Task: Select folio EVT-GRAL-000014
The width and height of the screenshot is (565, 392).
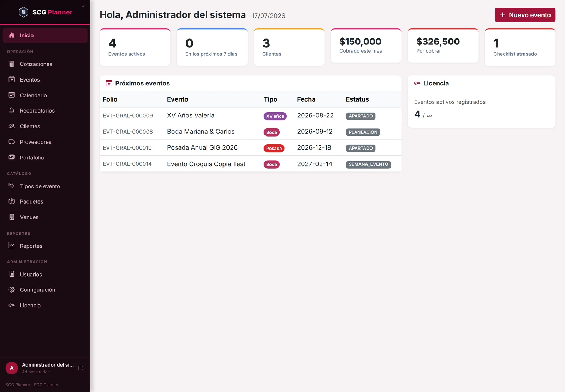Action: [127, 164]
